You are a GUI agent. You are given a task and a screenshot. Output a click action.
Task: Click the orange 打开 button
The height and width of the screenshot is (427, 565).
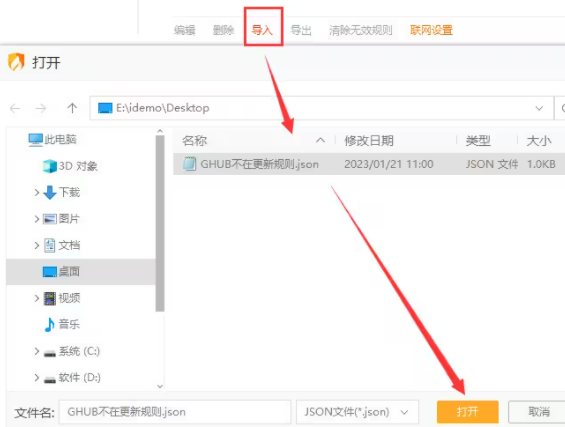pos(467,412)
